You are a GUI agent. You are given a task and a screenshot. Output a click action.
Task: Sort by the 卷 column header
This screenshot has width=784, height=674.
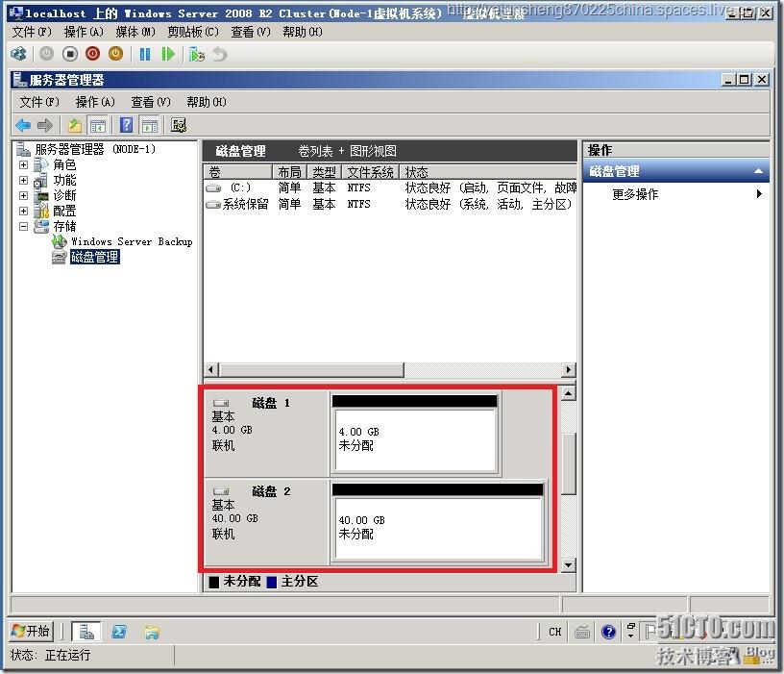pos(238,172)
